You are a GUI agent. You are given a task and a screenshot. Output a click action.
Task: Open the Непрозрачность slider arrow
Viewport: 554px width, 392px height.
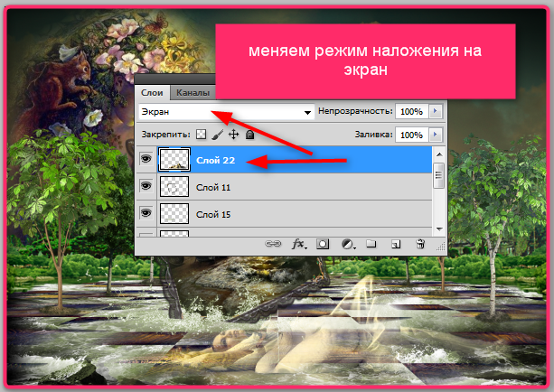coord(436,112)
